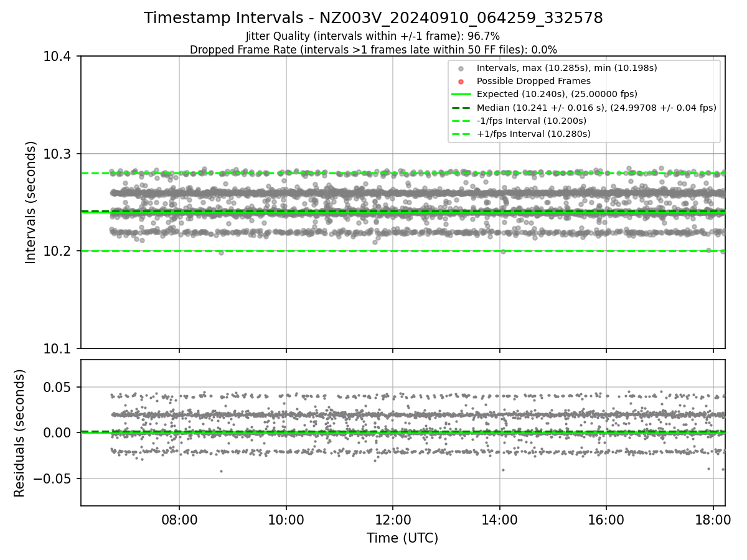The width and height of the screenshot is (747, 560).
Task: Click the Time (UTC) axis label
Action: [x=402, y=538]
